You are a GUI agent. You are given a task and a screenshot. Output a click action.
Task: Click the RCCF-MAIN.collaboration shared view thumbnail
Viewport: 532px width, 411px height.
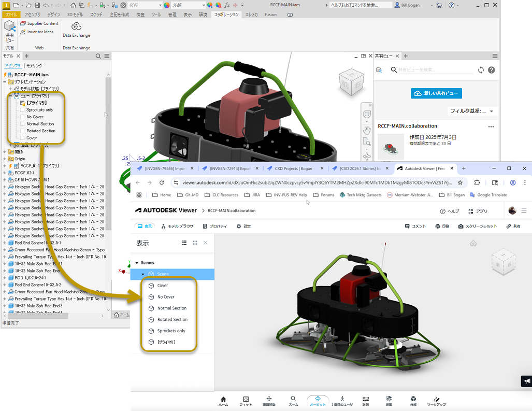391,147
